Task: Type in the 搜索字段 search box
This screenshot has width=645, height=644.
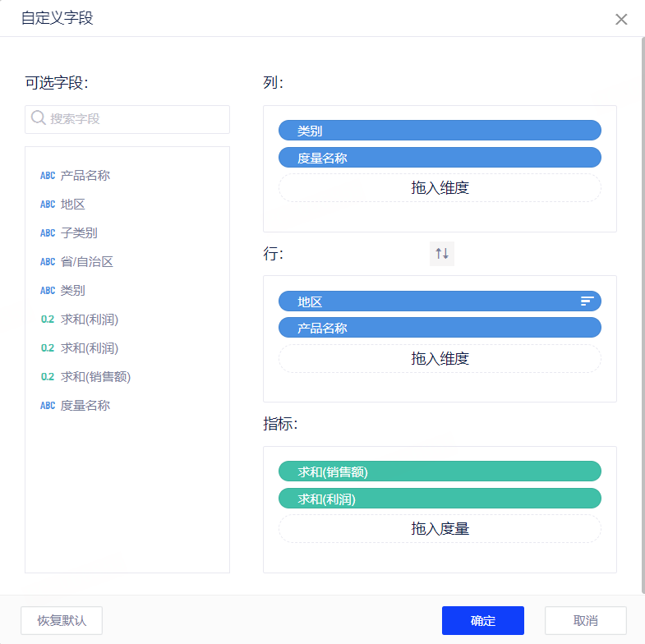Action: (x=136, y=119)
